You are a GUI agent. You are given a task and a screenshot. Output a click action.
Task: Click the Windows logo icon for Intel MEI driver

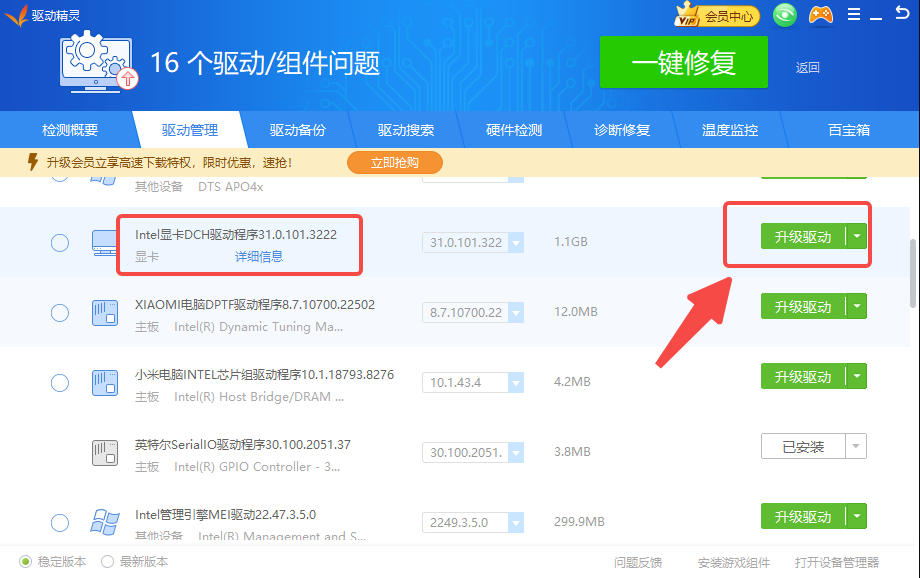(x=105, y=522)
